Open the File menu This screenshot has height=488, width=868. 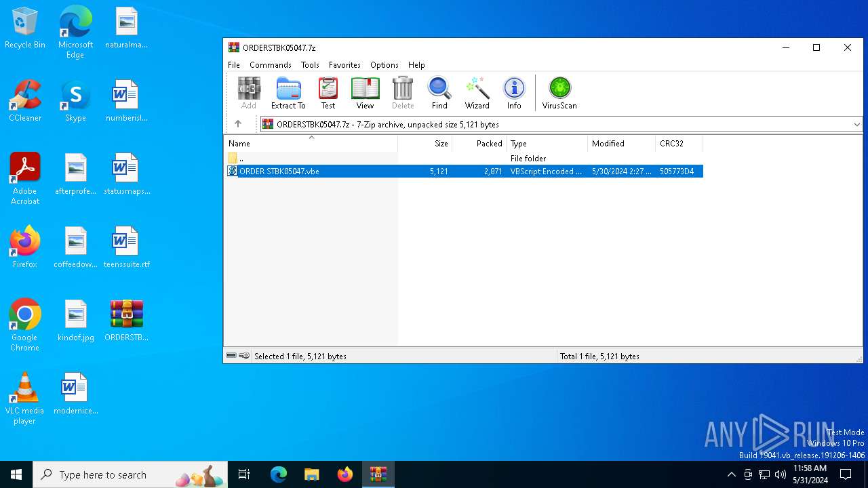(234, 65)
